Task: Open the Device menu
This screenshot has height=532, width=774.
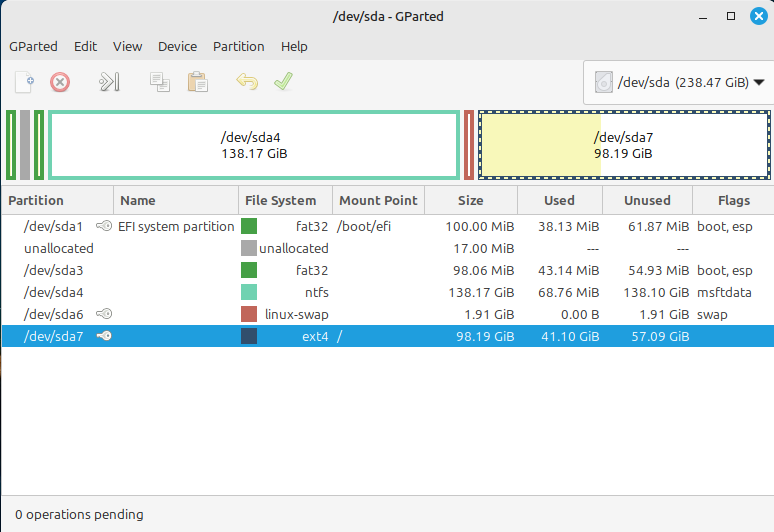Action: click(177, 46)
